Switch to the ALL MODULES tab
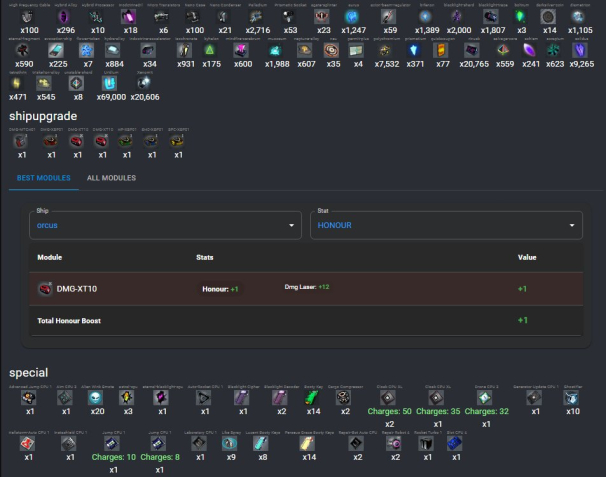Image resolution: width=606 pixels, height=477 pixels. [111, 178]
